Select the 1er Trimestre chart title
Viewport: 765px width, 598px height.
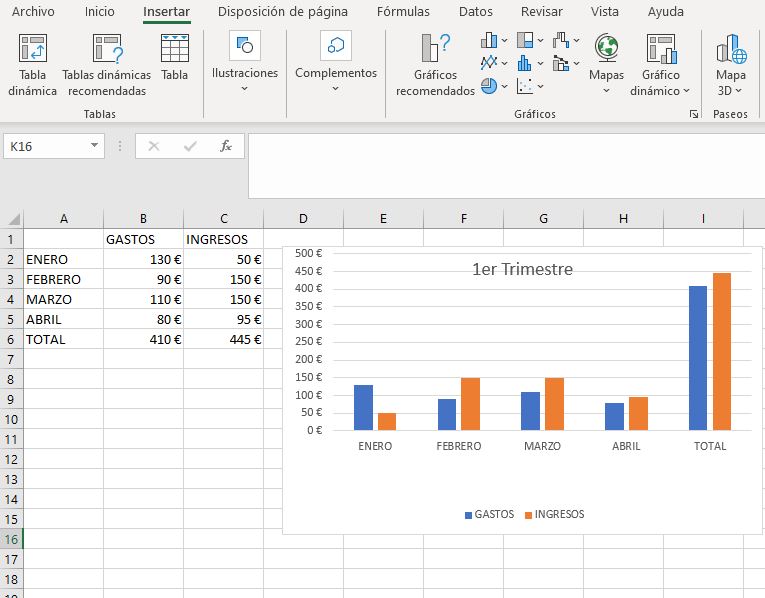(522, 269)
